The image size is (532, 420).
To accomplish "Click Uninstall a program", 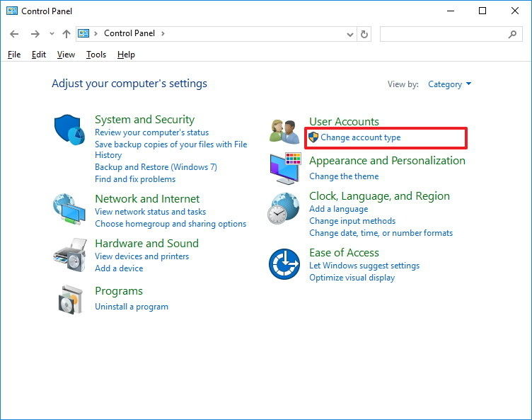I will [x=132, y=307].
